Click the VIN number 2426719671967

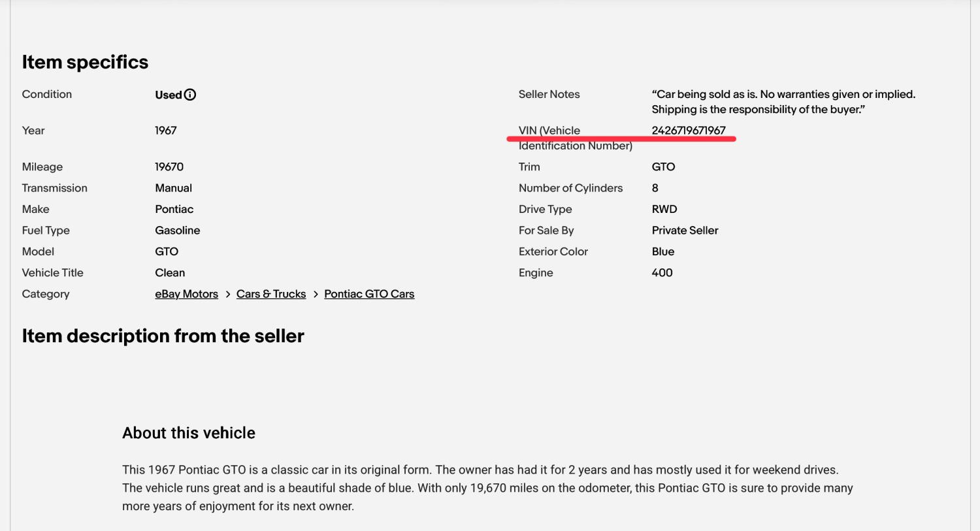tap(689, 131)
